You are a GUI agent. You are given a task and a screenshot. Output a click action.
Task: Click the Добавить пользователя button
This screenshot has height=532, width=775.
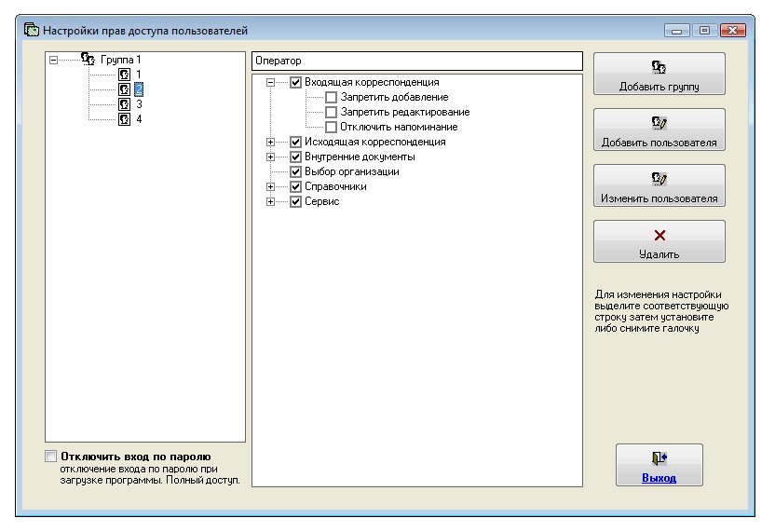tap(659, 130)
